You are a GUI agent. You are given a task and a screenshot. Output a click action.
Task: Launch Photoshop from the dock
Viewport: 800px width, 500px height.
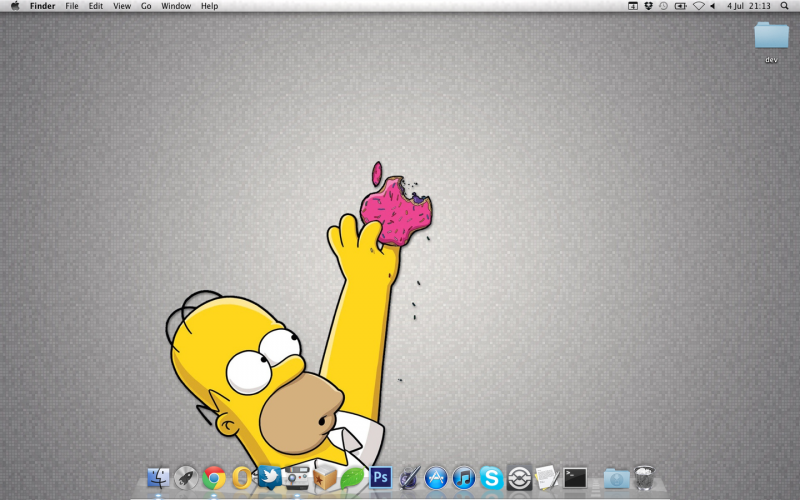coord(381,478)
